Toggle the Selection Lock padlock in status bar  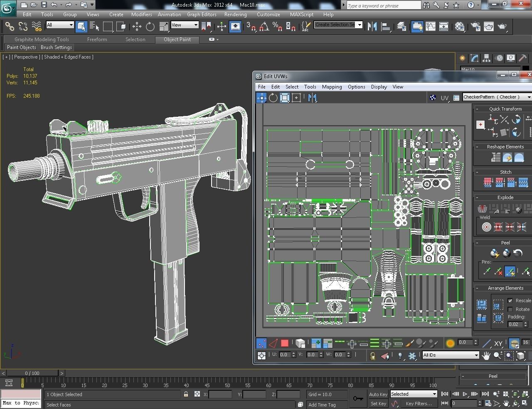186,394
